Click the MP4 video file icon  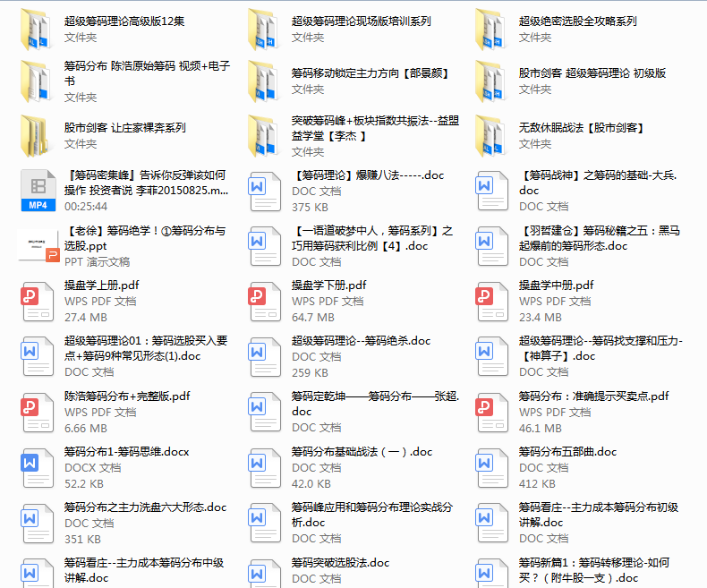click(37, 192)
